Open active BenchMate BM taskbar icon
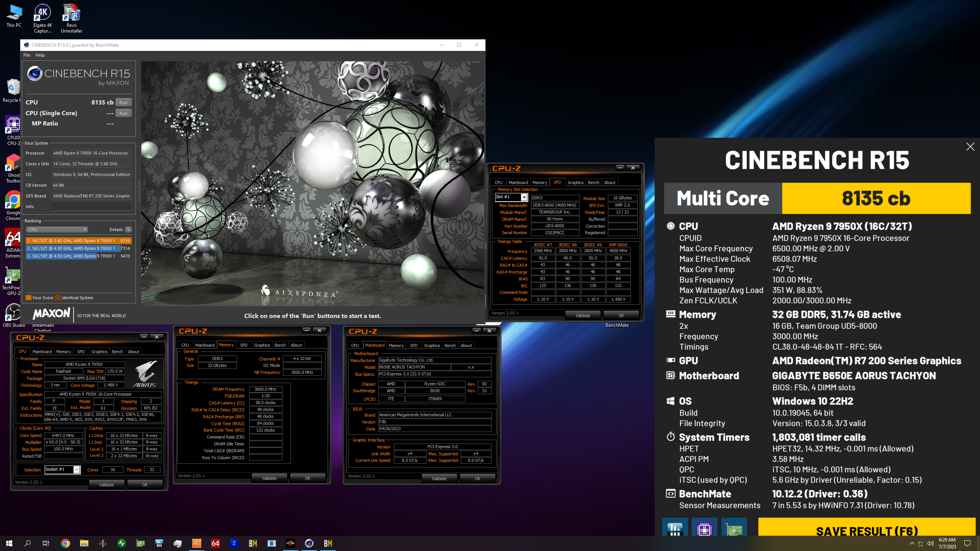980x551 pixels. pos(328,543)
